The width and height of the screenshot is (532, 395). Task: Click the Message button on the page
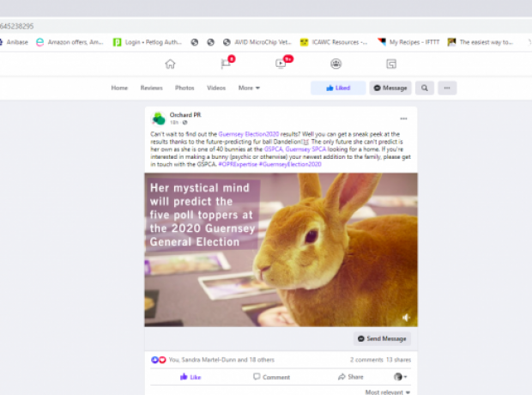(x=390, y=88)
